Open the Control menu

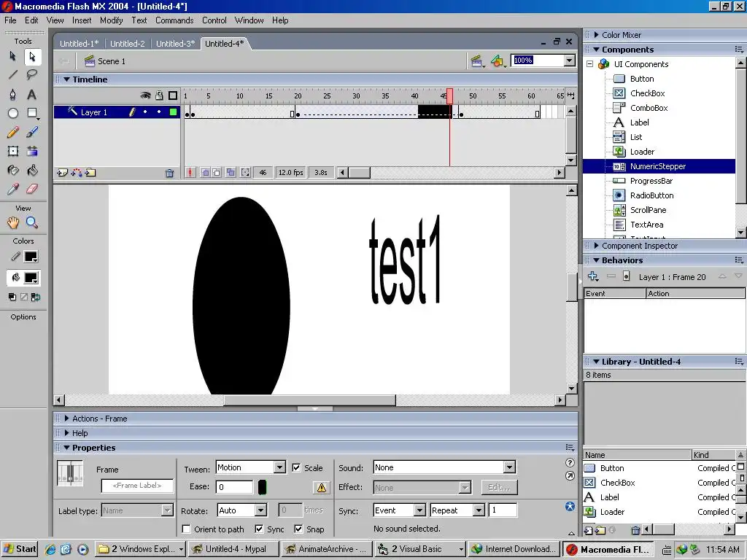[x=214, y=20]
